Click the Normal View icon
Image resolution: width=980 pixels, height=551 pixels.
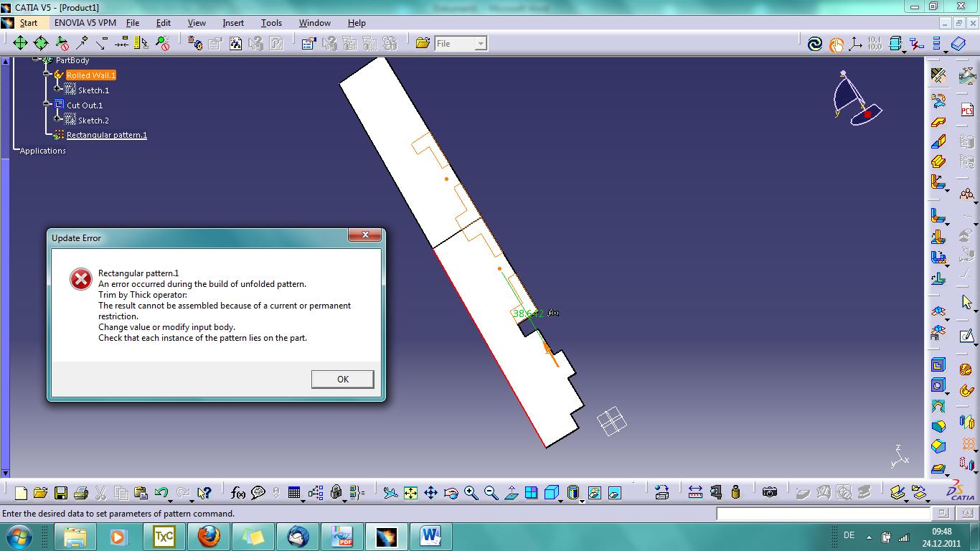pos(511,493)
